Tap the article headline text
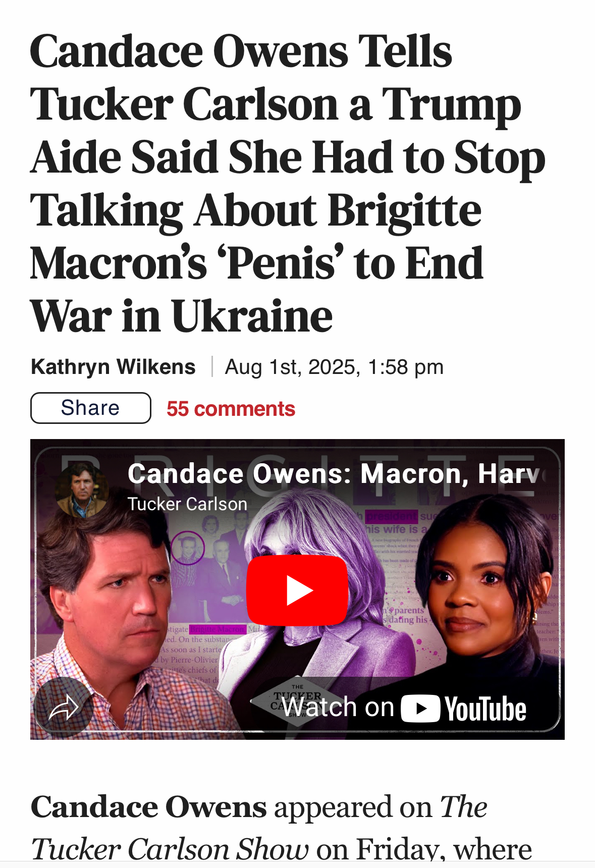The height and width of the screenshot is (868, 595). [288, 183]
